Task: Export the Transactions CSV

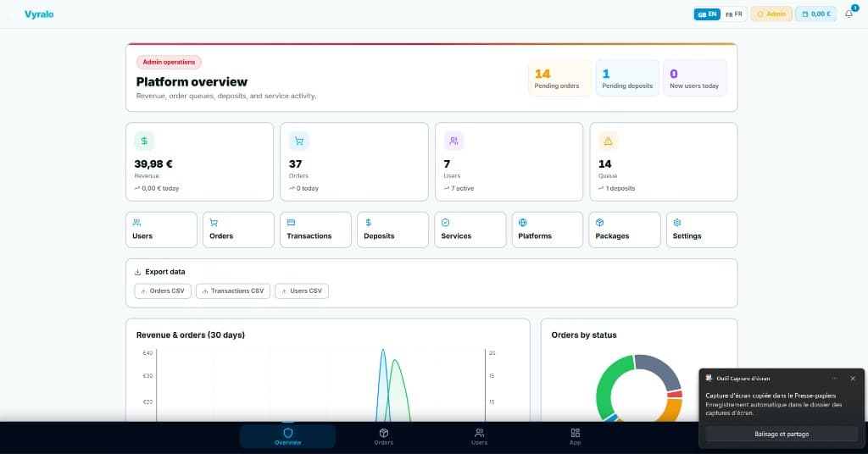Action: 233,291
